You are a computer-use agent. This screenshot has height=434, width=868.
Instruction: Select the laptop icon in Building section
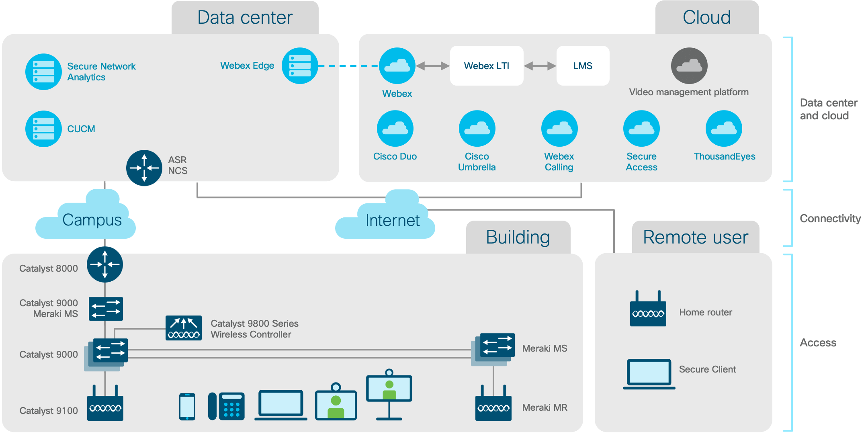[281, 405]
